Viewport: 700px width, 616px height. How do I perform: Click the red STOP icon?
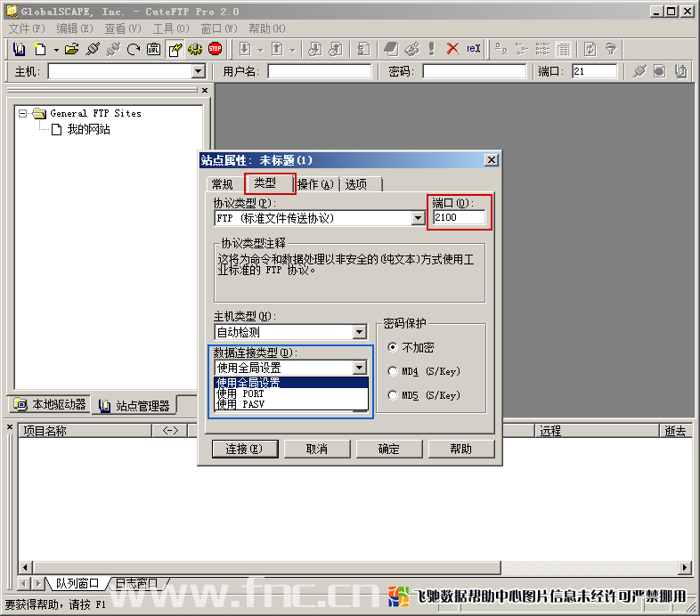pos(216,49)
